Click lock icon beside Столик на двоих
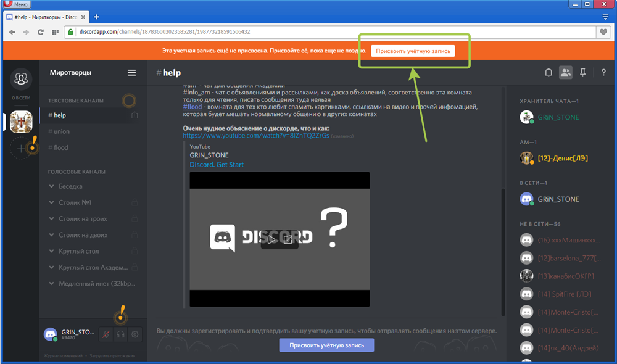The image size is (617, 364). 135,234
